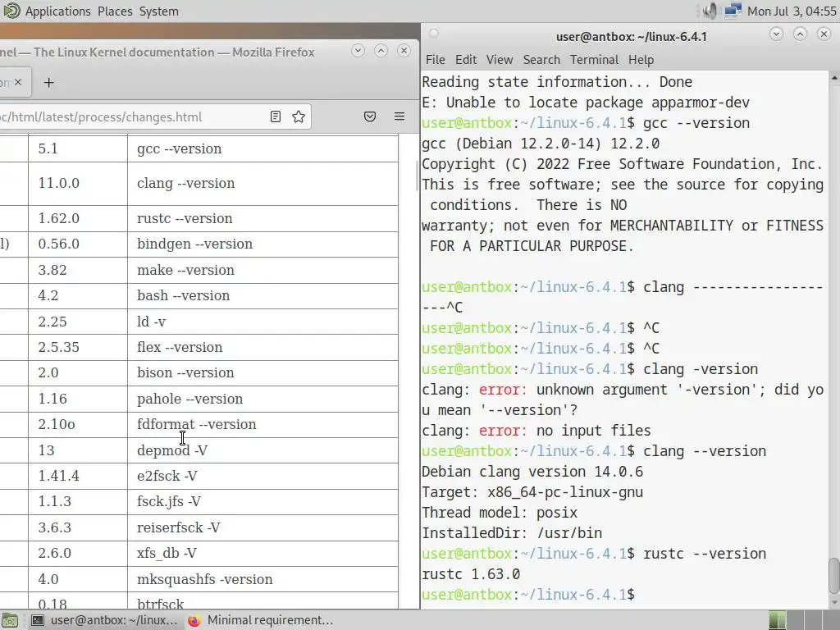Open the Places menu
This screenshot has height=630, width=840.
115,11
